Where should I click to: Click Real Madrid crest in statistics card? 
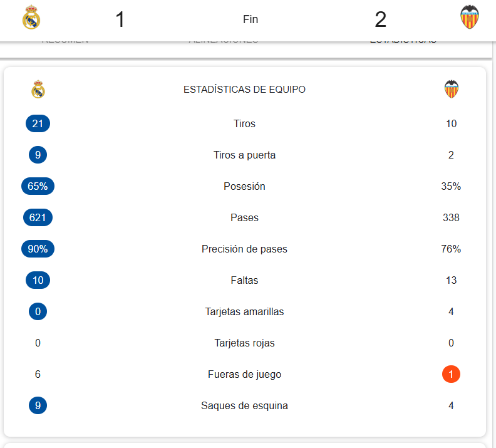(x=38, y=90)
